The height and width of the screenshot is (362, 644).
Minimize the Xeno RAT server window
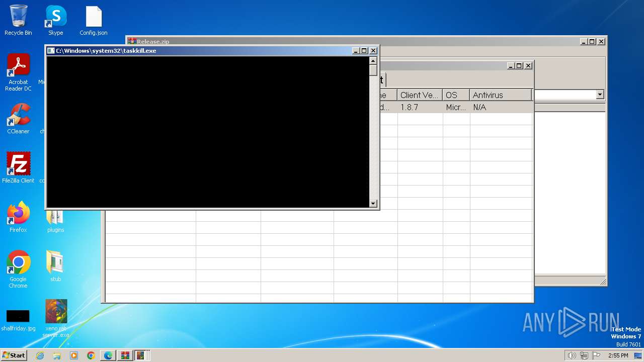coord(511,66)
